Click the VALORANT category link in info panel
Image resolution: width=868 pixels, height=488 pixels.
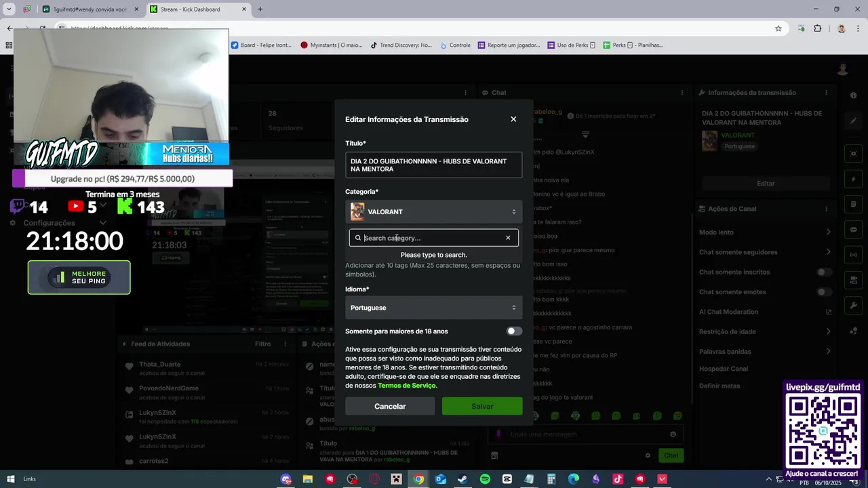point(738,136)
